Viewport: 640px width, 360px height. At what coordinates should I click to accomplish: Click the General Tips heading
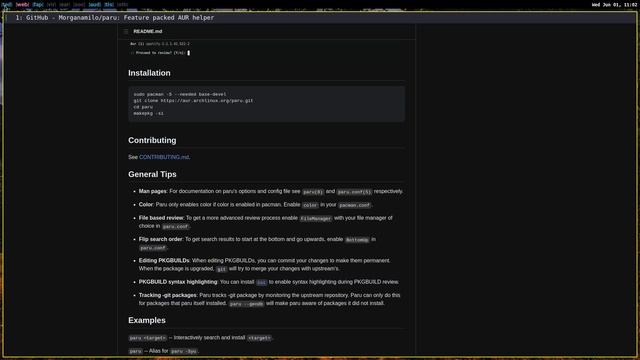(152, 174)
